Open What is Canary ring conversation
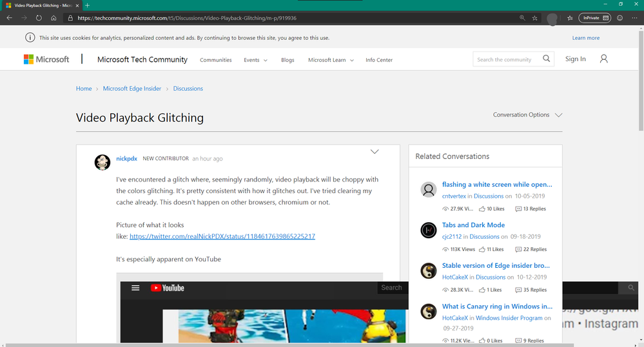This screenshot has height=347, width=644. pyautogui.click(x=498, y=306)
